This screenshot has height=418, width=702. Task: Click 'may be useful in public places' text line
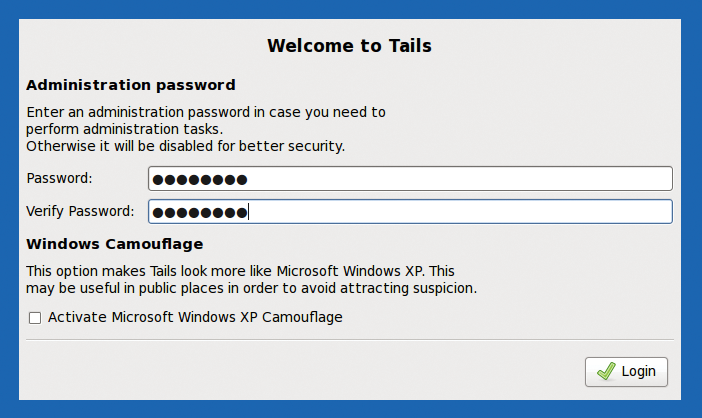tap(251, 288)
